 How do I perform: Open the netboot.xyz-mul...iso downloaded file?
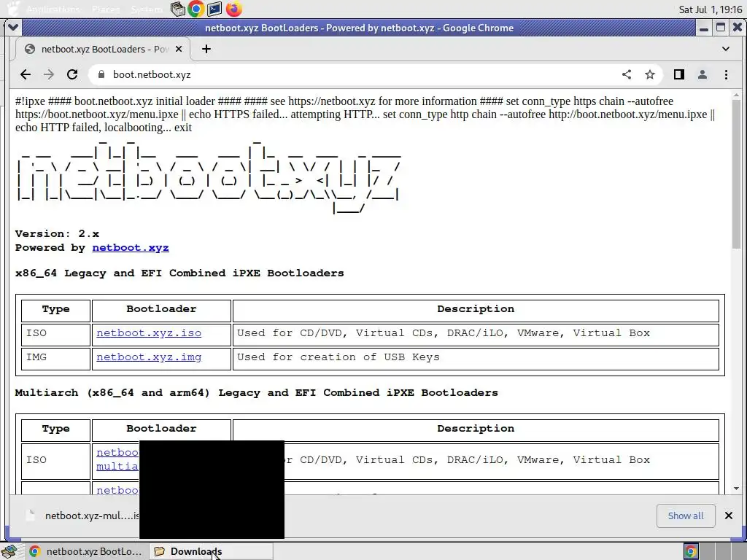coord(93,516)
